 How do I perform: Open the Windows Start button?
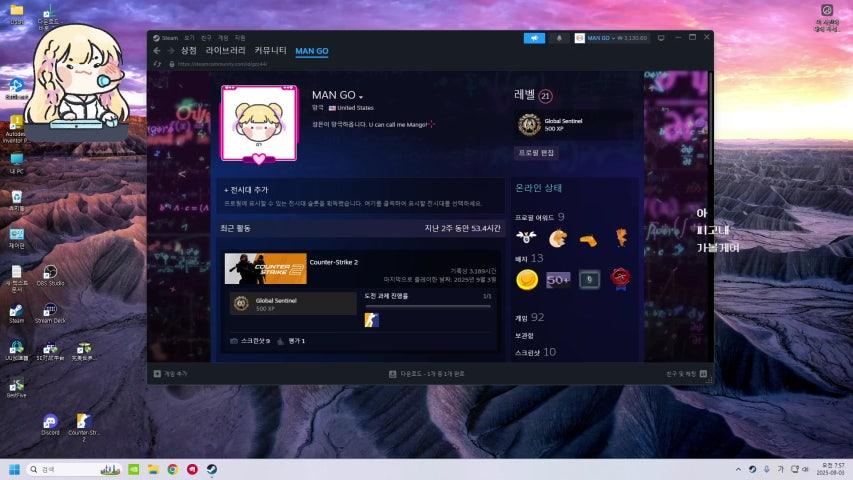pyautogui.click(x=15, y=470)
